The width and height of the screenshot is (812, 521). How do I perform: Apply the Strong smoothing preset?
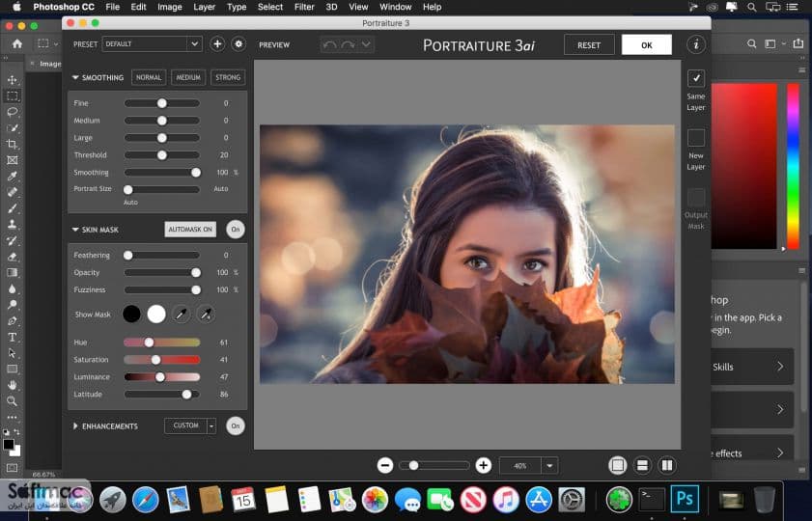[x=228, y=77]
